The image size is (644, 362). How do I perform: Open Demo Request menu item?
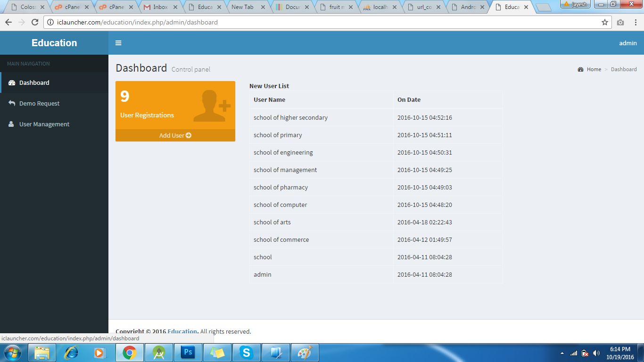54,103
